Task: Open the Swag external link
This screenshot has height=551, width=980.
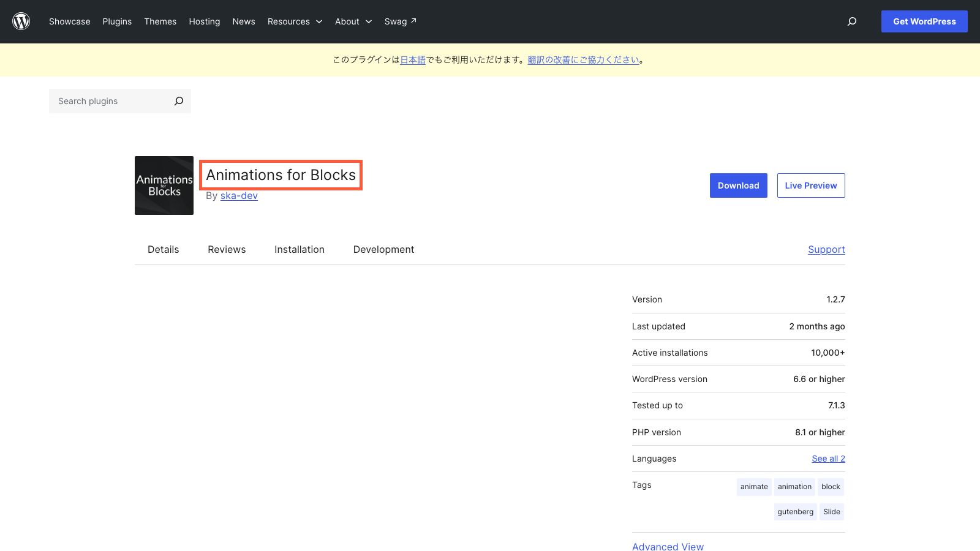Action: coord(401,21)
